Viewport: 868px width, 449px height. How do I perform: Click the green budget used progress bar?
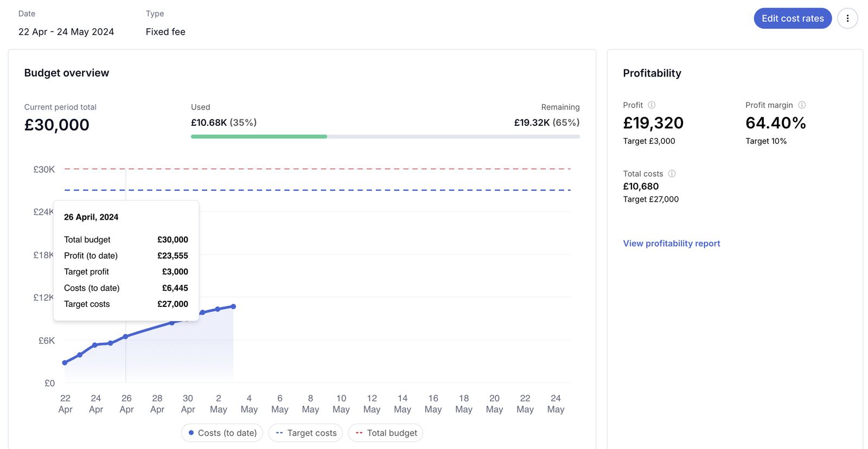pos(259,137)
